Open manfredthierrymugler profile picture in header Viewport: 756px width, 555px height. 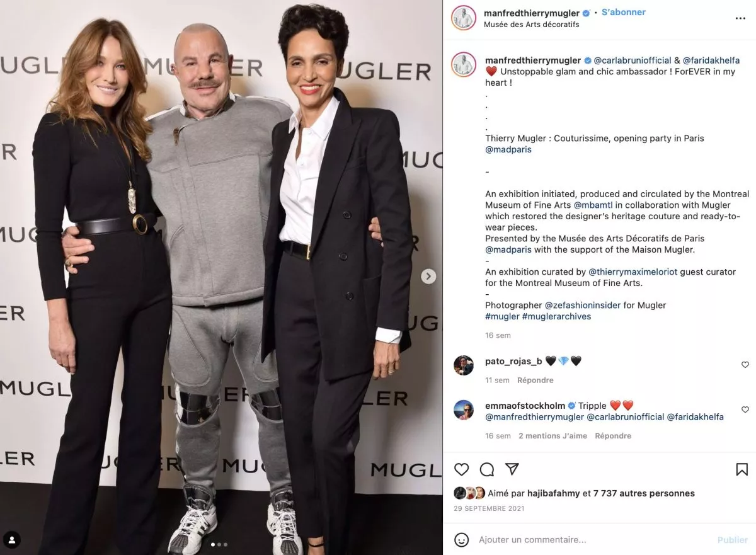[x=464, y=18]
